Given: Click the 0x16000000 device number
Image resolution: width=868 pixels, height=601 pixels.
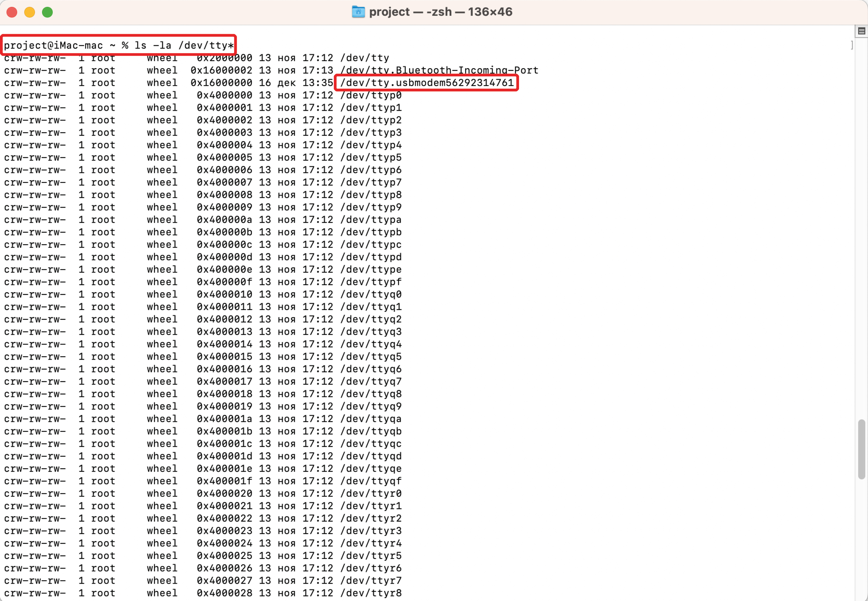Looking at the screenshot, I should click(x=221, y=83).
